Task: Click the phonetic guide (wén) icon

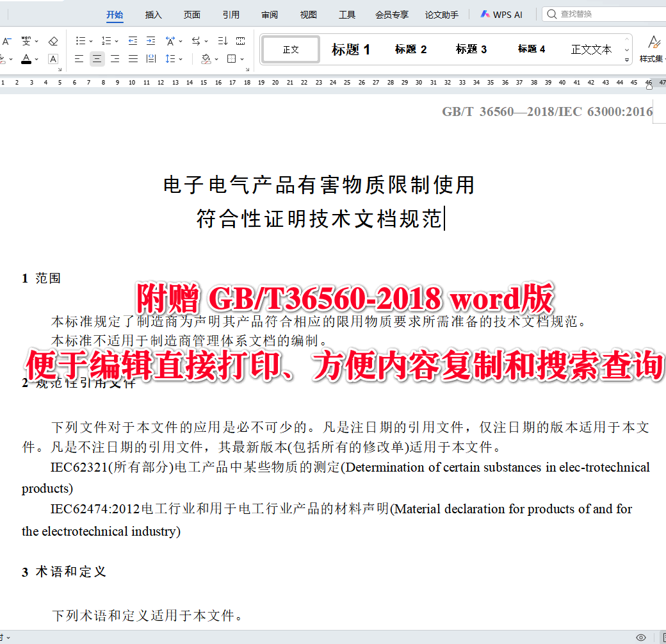Action: pyautogui.click(x=26, y=41)
